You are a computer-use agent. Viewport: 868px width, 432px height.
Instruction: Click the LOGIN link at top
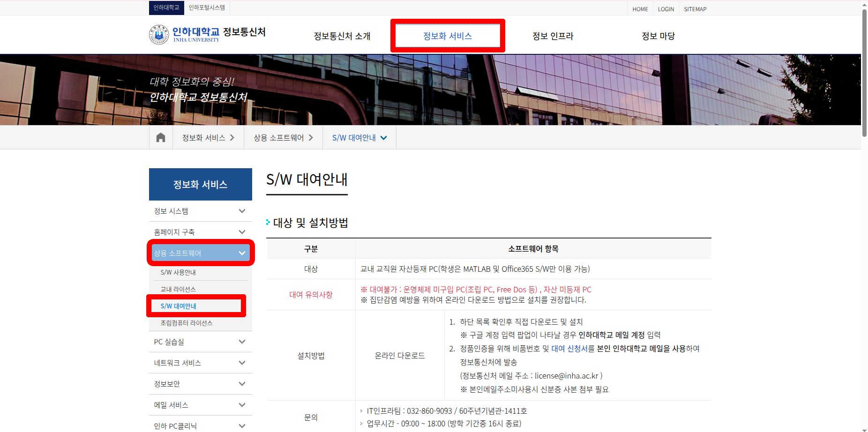666,9
